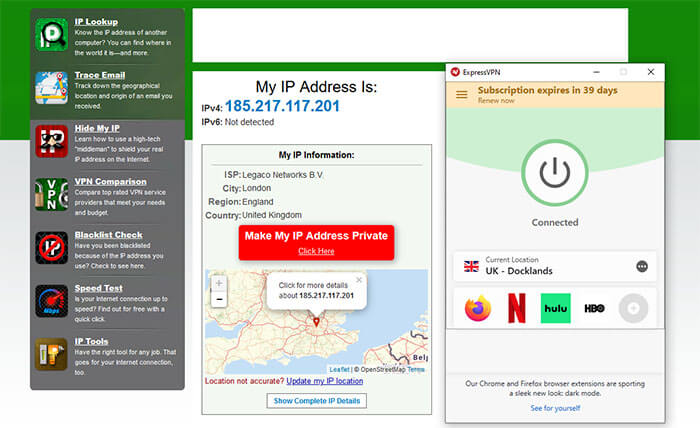
Task: Open the Blacklist Check link
Action: coord(108,235)
